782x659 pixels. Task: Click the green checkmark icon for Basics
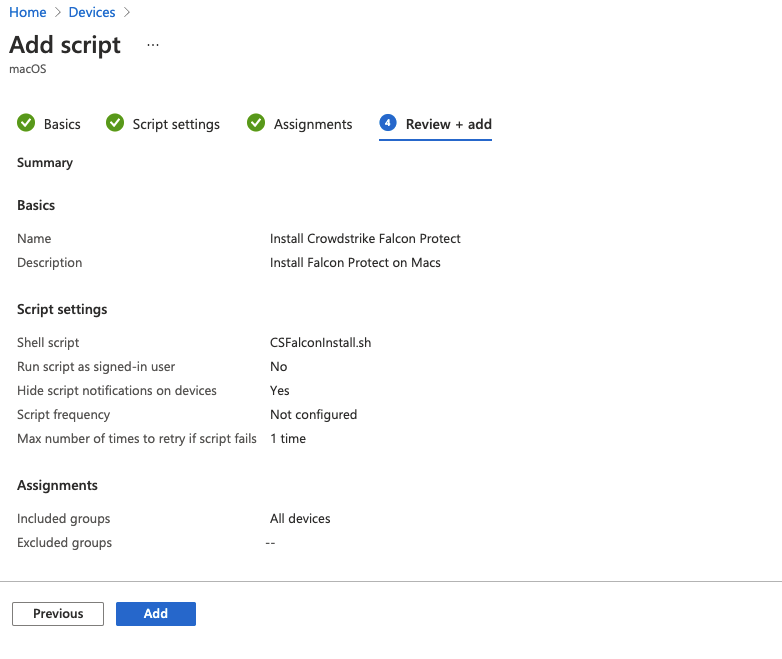(x=26, y=123)
